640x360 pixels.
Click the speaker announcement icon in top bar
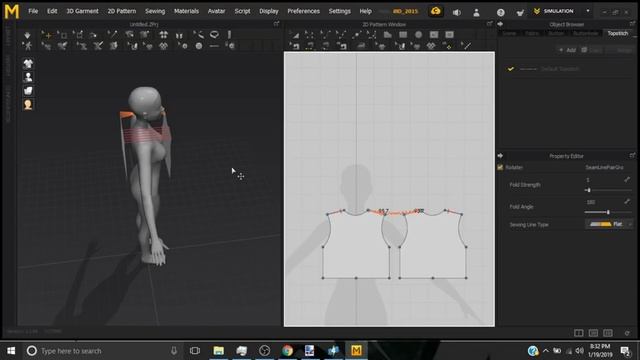point(457,12)
